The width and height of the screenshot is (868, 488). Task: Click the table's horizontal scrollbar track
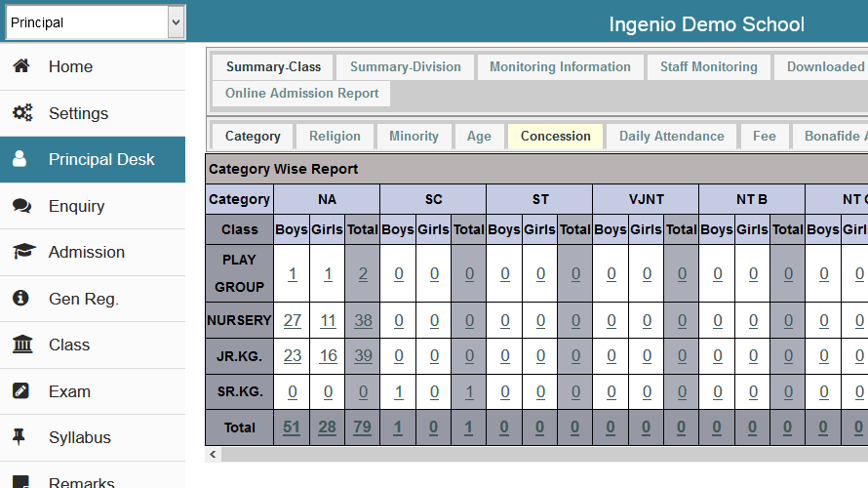coord(545,454)
